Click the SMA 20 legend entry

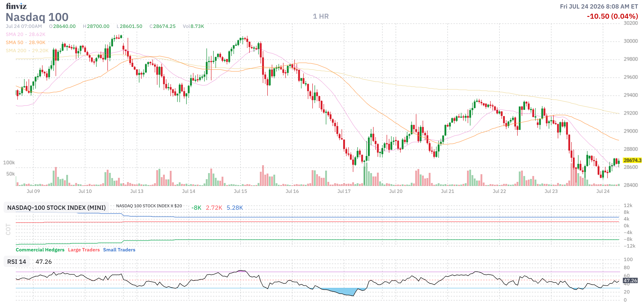(25, 34)
